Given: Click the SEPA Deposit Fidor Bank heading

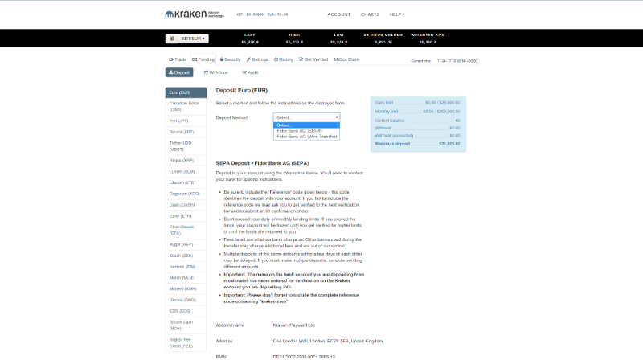Looking at the screenshot, I should [x=263, y=163].
